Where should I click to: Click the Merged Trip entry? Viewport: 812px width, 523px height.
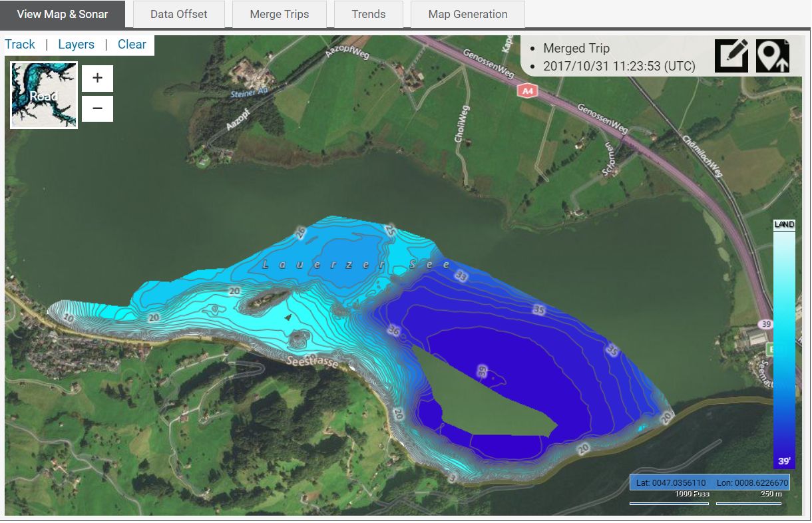(576, 48)
